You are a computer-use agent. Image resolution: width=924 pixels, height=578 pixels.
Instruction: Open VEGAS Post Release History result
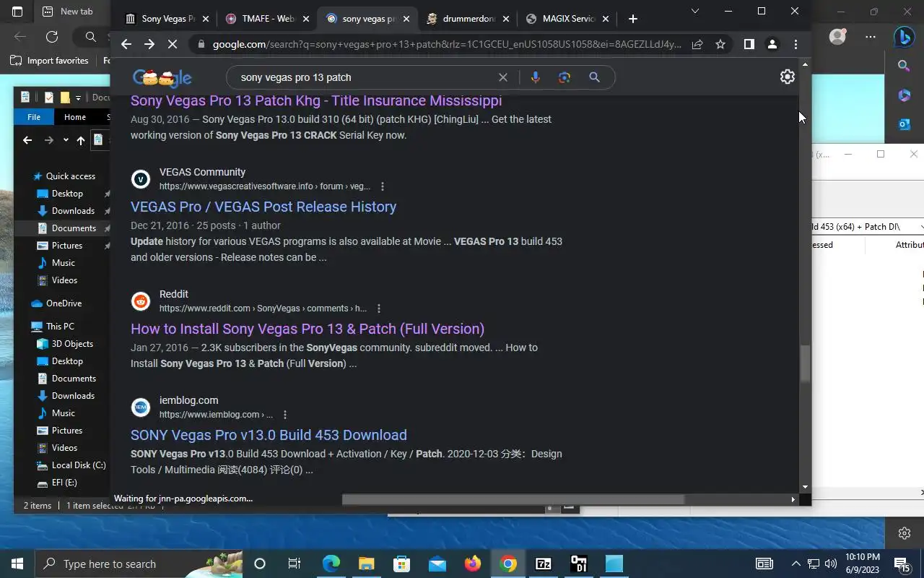[263, 207]
